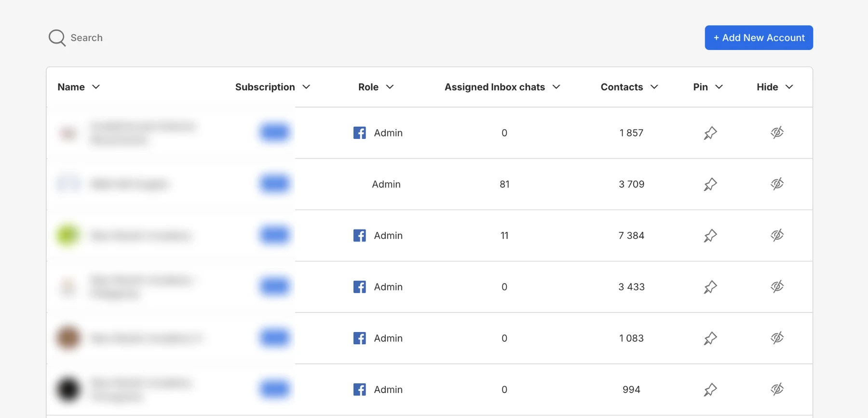Open the brown avatar account thumbnail
The height and width of the screenshot is (418, 868).
(68, 337)
